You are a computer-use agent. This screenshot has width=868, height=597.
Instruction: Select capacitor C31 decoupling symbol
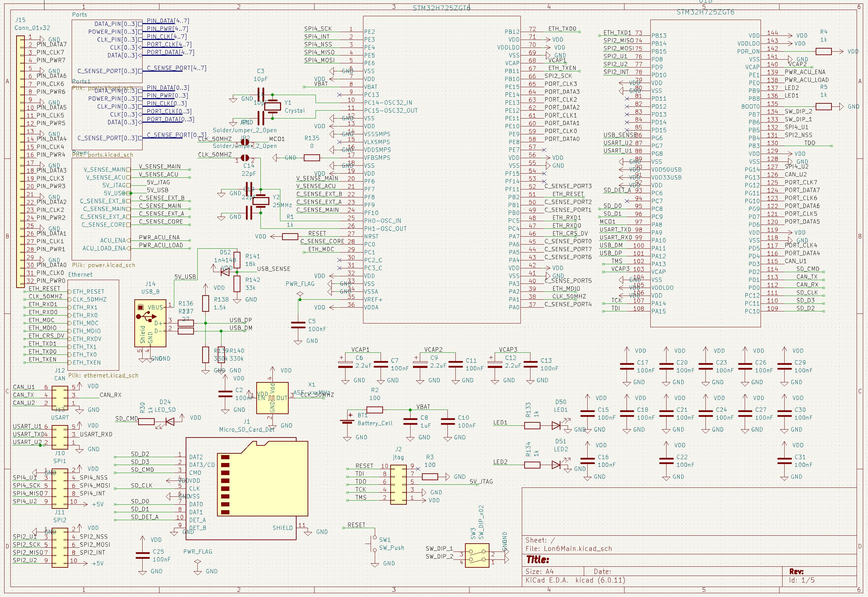[784, 461]
